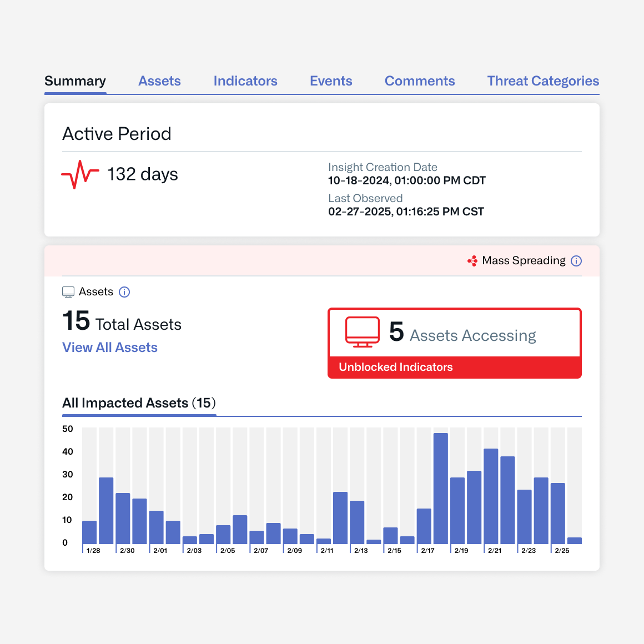
Task: Go to the Events tab
Action: (331, 81)
